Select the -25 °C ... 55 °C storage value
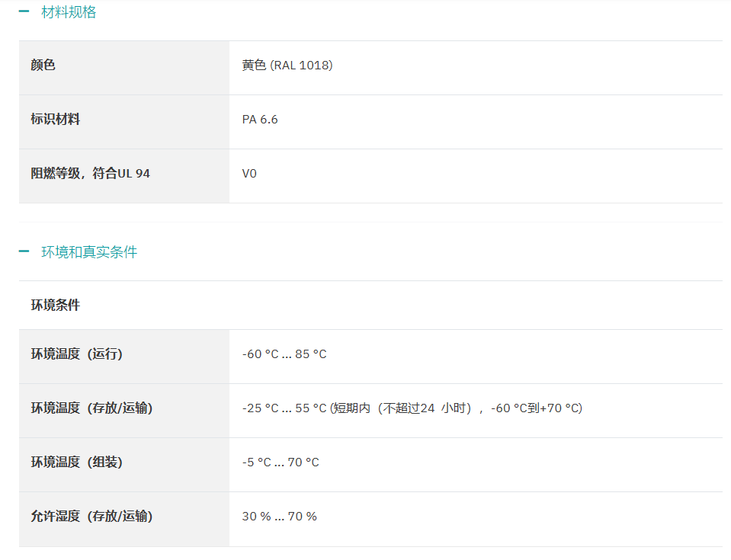Image resolution: width=731 pixels, height=560 pixels. click(284, 408)
